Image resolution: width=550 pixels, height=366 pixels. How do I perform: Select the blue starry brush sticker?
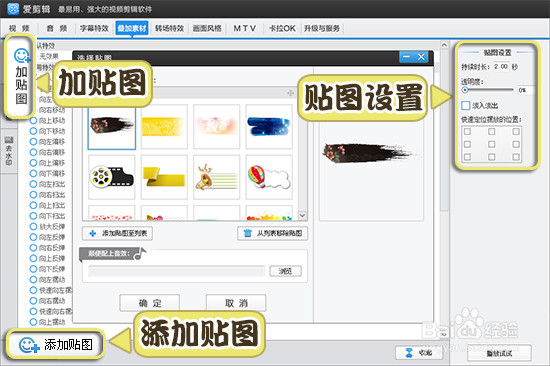pyautogui.click(x=269, y=127)
